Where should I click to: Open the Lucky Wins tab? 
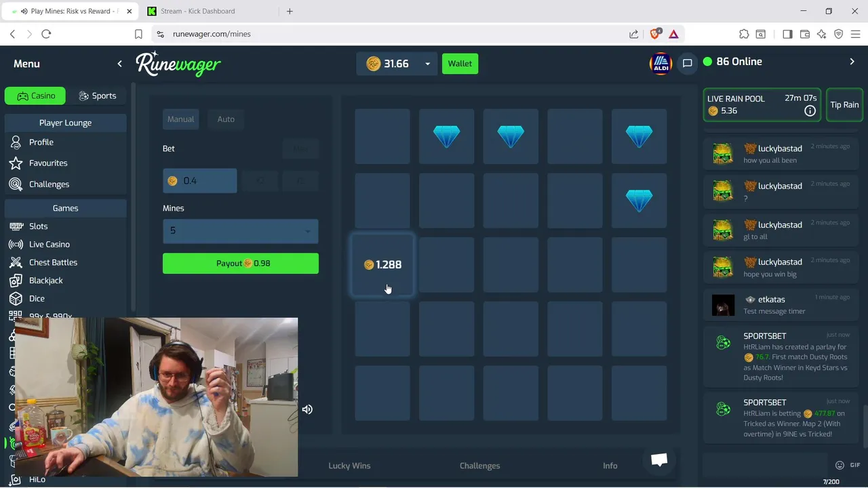(349, 466)
